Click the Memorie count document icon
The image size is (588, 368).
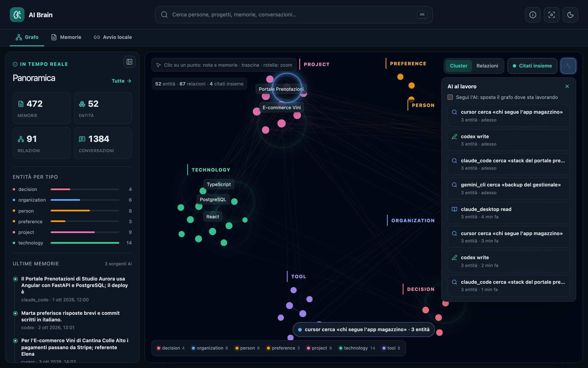pyautogui.click(x=21, y=104)
